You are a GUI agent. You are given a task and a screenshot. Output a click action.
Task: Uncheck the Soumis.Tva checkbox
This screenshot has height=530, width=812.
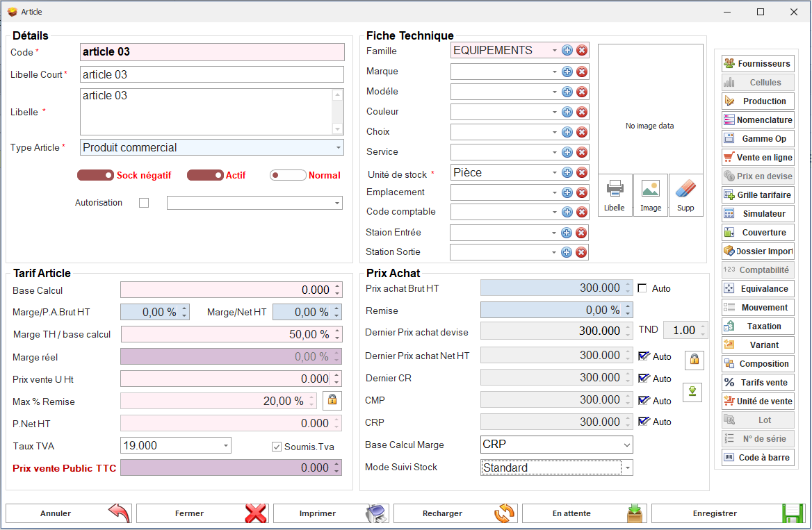point(277,447)
